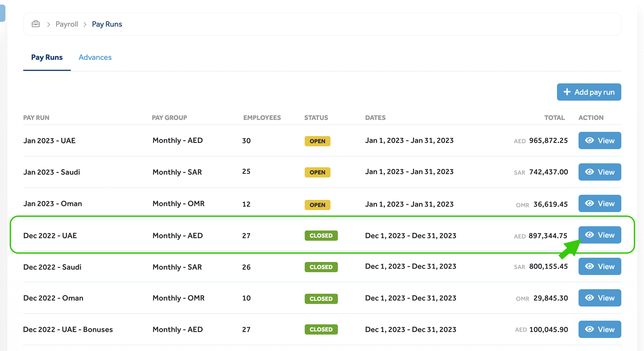Viewport: 644px width, 351px height.
Task: Click the EMPLOYEES column header
Action: (x=262, y=118)
